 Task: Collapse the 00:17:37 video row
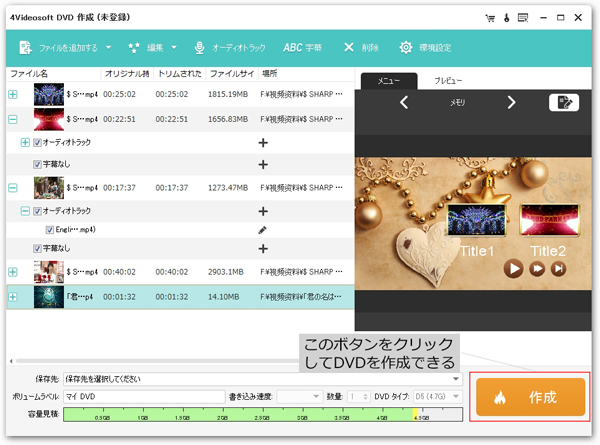point(13,187)
